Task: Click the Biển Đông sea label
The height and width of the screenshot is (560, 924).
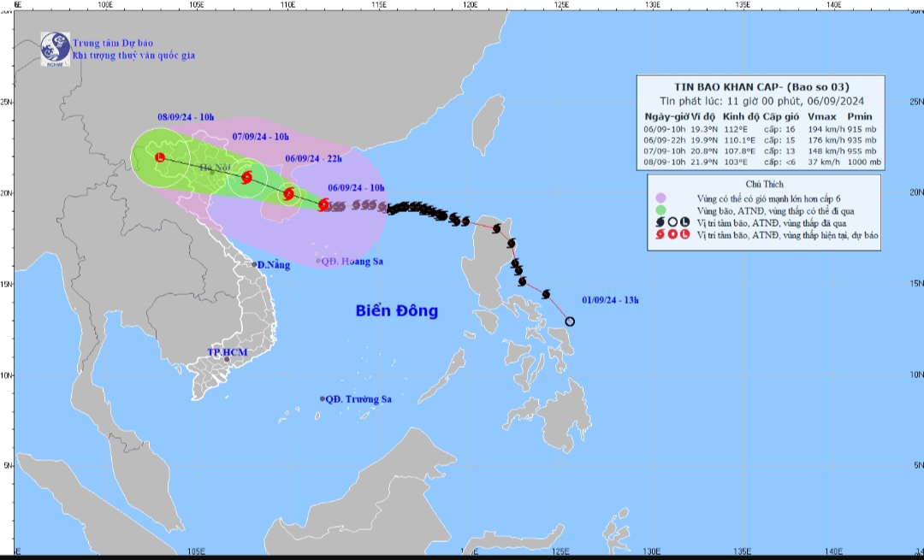Action: pos(396,310)
